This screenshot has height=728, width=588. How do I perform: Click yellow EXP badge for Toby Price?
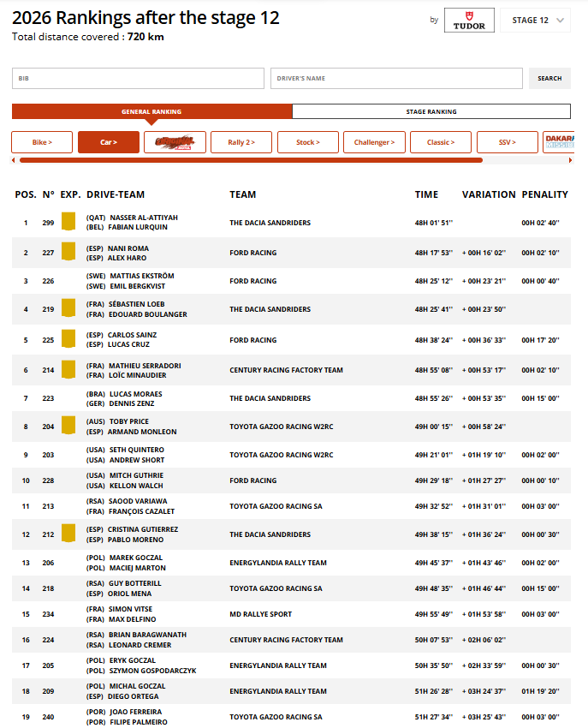pos(68,426)
